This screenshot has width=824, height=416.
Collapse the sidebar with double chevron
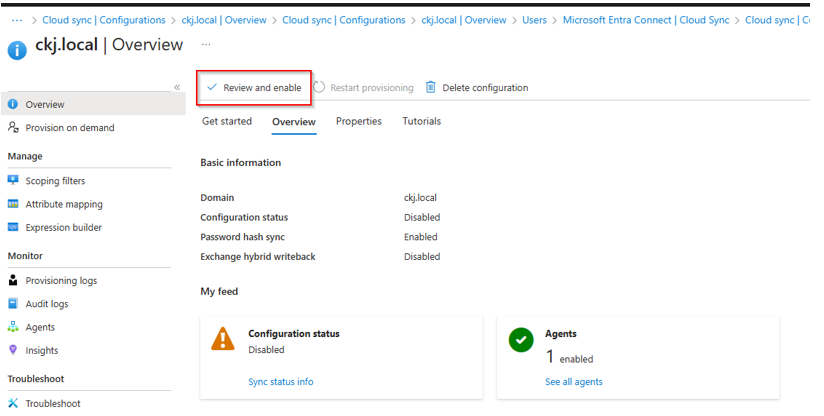pos(177,87)
